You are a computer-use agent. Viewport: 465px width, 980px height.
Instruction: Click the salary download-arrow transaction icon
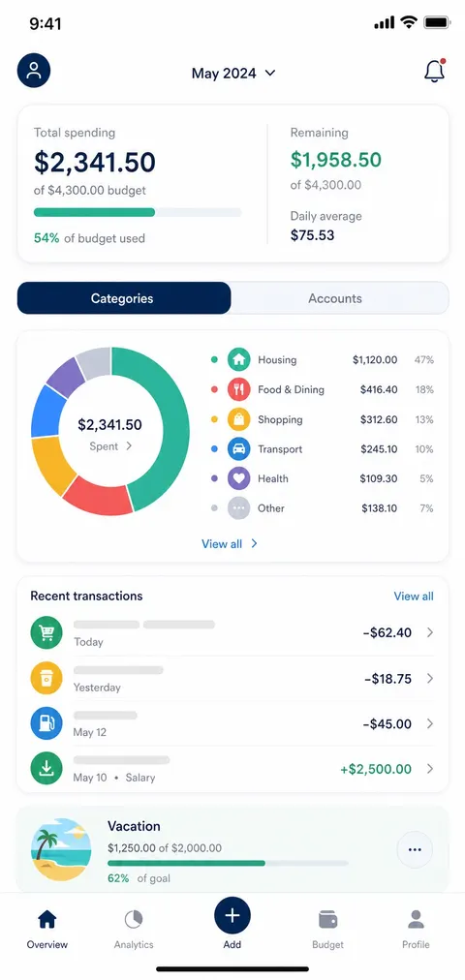point(46,769)
